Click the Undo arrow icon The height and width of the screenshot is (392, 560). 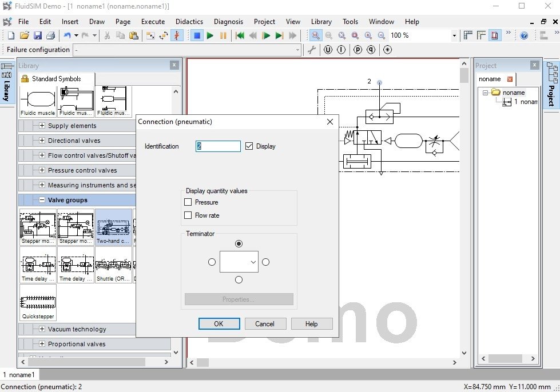67,35
